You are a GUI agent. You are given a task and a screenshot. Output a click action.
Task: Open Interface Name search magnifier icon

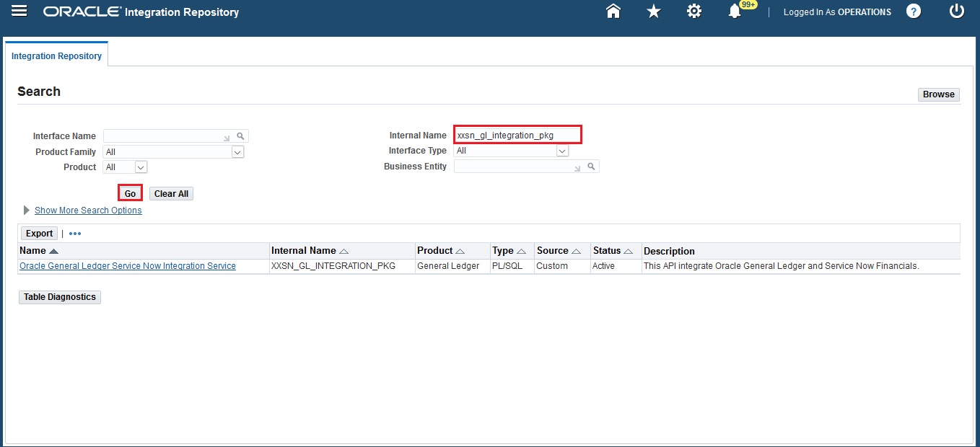[x=241, y=136]
